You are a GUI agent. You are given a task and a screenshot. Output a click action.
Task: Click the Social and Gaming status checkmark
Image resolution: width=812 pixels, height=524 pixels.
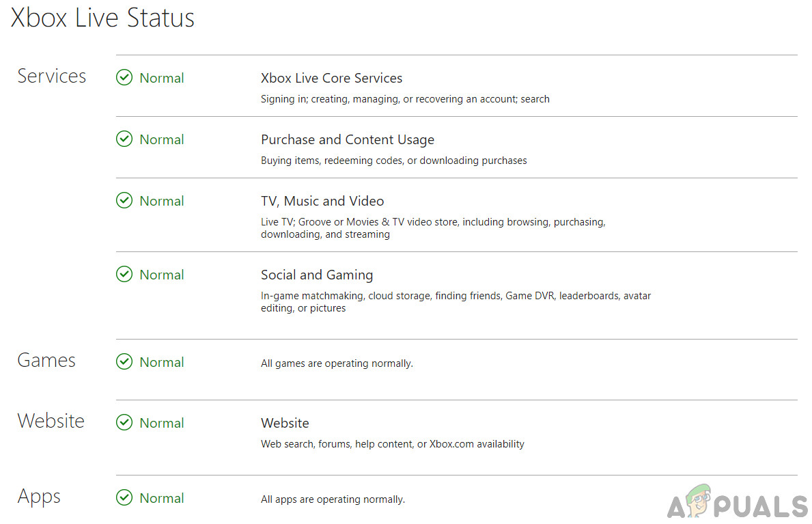tap(124, 275)
